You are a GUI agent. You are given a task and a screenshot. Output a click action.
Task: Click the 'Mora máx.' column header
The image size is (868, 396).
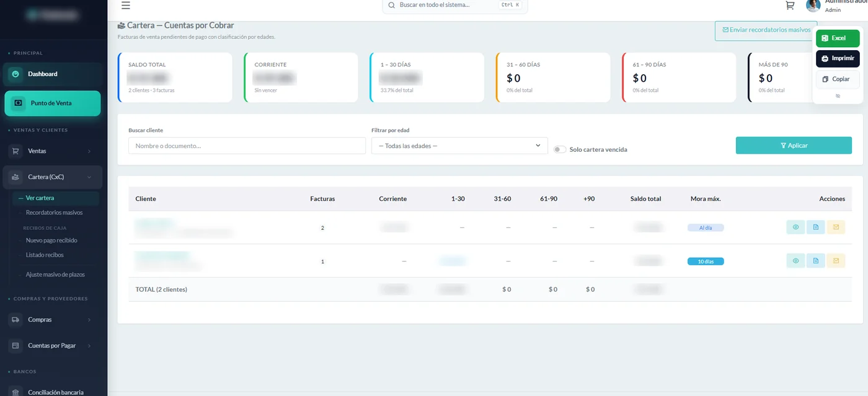[706, 199]
